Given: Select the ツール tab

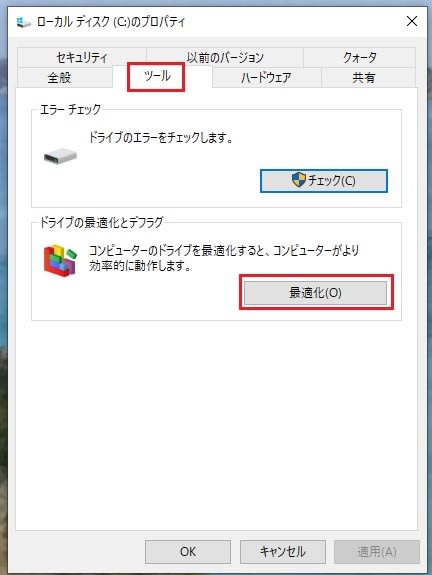Looking at the screenshot, I should [x=157, y=76].
